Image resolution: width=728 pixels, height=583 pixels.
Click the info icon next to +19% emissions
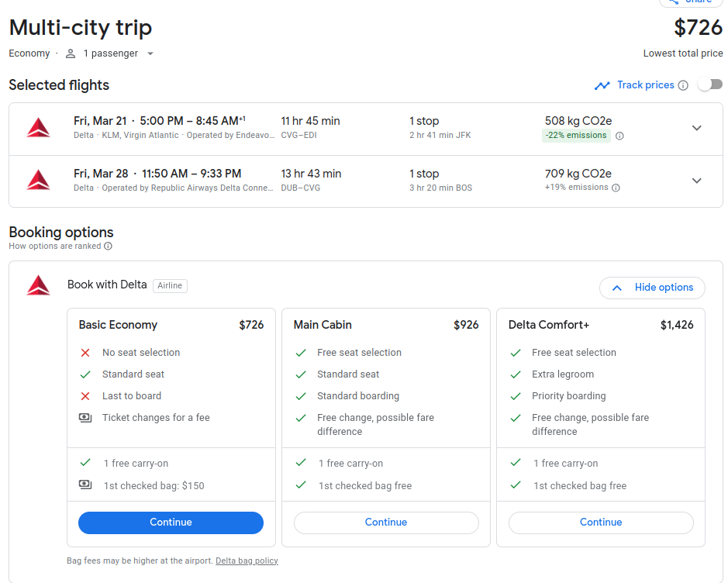[616, 188]
